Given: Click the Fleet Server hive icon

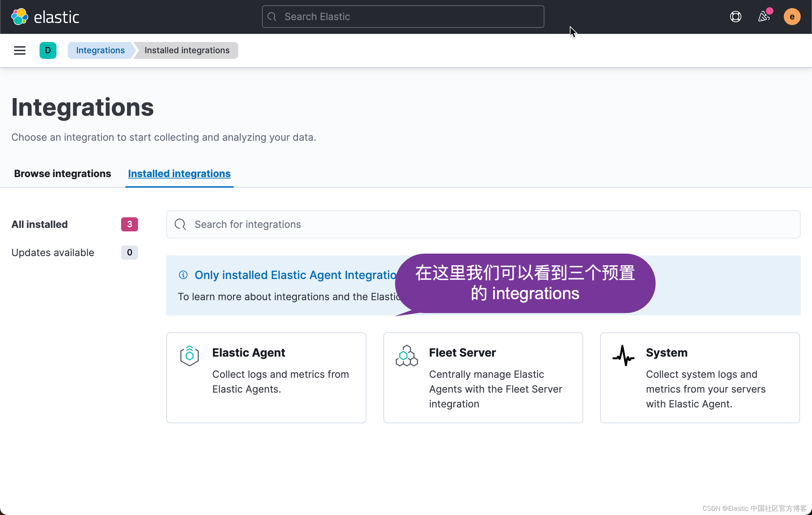Looking at the screenshot, I should click(x=406, y=356).
